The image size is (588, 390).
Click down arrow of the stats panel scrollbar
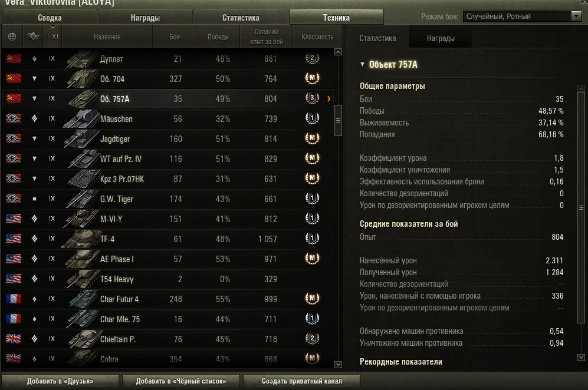click(x=581, y=358)
